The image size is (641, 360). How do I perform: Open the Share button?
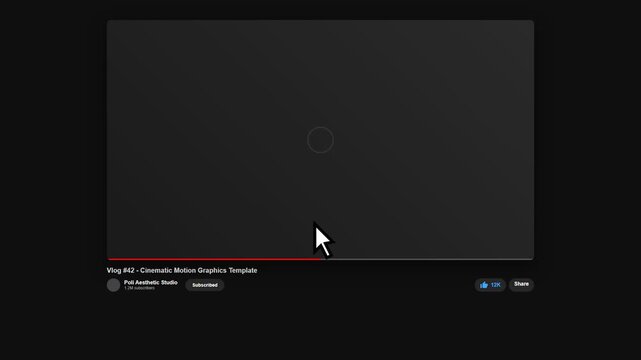point(521,284)
